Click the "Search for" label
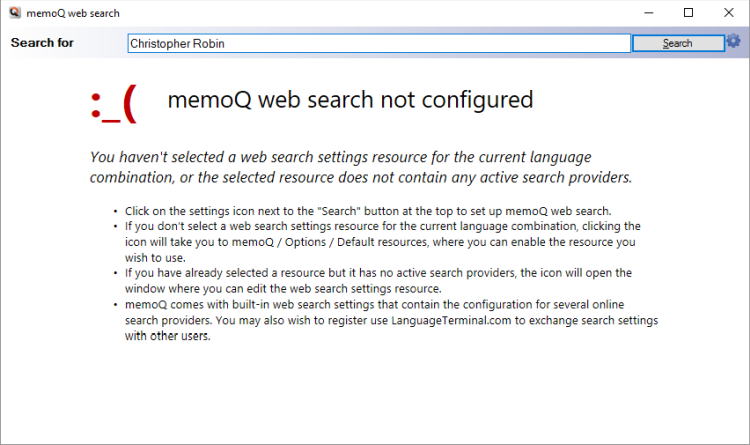 [42, 43]
